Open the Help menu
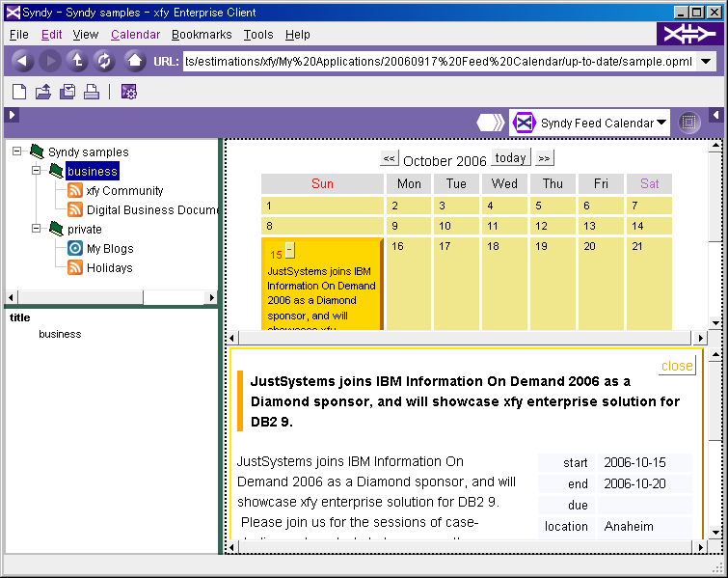 [298, 35]
